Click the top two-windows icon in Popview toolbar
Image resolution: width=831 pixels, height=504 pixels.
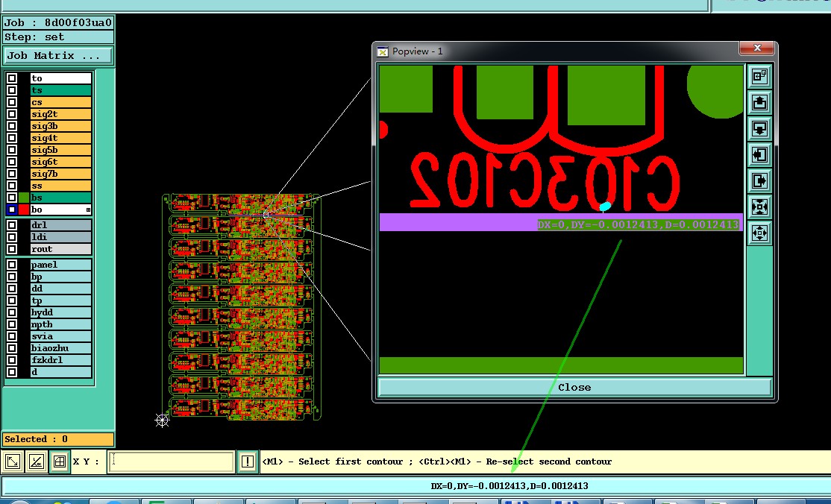pyautogui.click(x=759, y=76)
